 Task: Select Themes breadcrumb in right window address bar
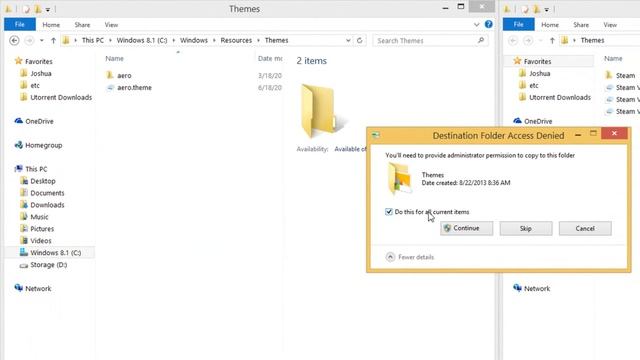point(592,40)
